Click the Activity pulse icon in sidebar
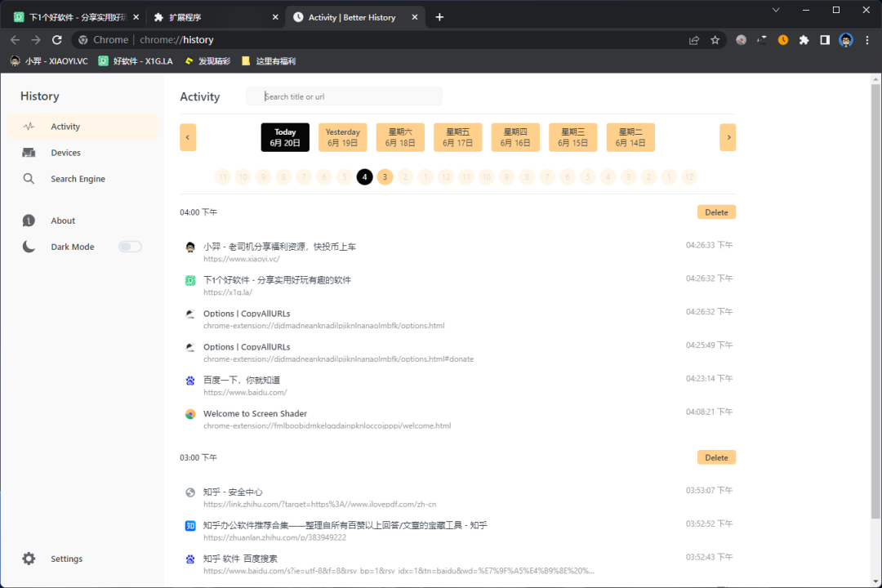 pos(29,127)
